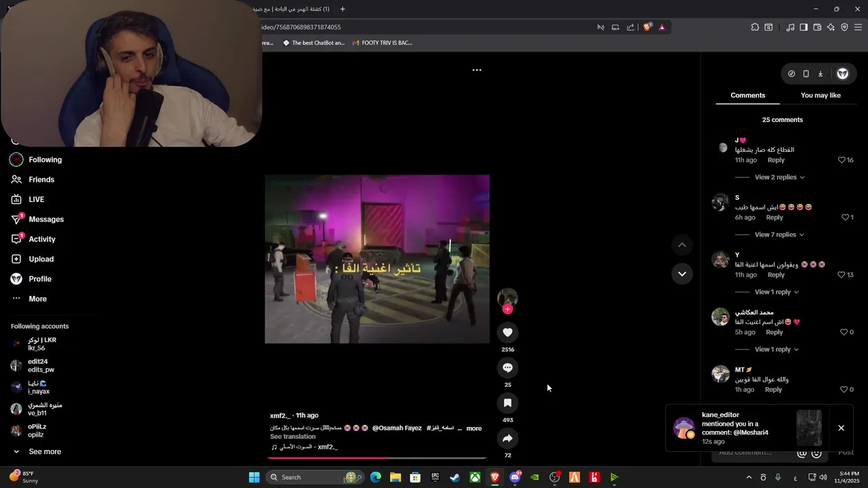This screenshot has height=488, width=868.
Task: Open Brave Wallet icon in toolbar
Action: (817, 27)
